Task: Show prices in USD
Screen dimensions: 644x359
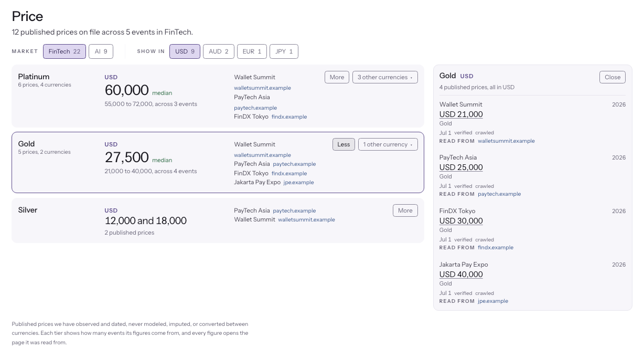Action: [185, 51]
